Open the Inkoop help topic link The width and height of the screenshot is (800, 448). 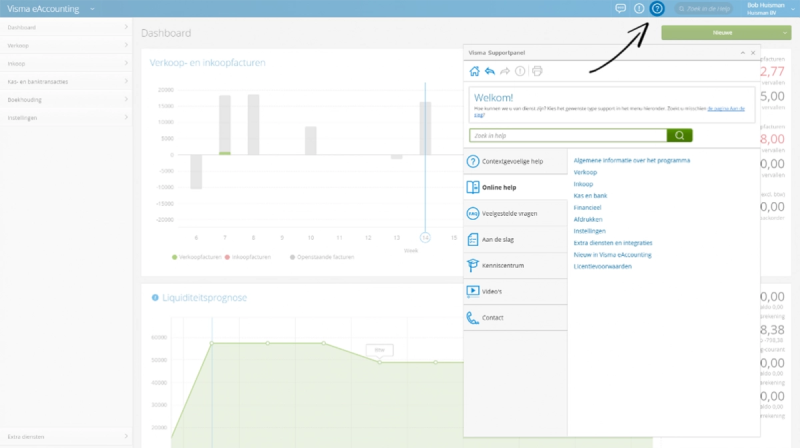pos(583,184)
